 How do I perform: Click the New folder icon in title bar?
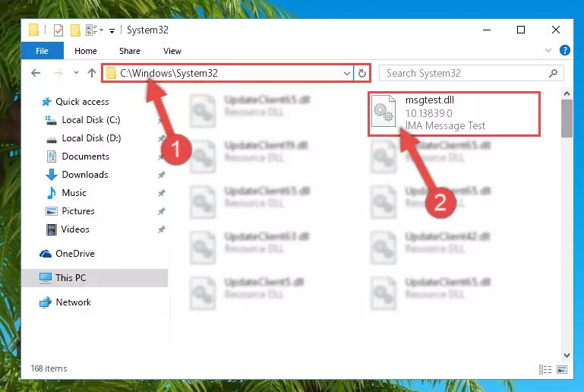pos(75,30)
